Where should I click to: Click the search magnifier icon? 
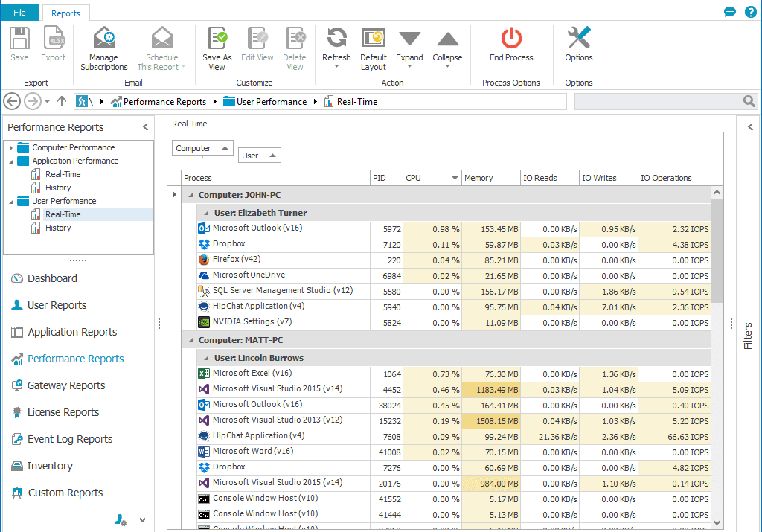749,101
